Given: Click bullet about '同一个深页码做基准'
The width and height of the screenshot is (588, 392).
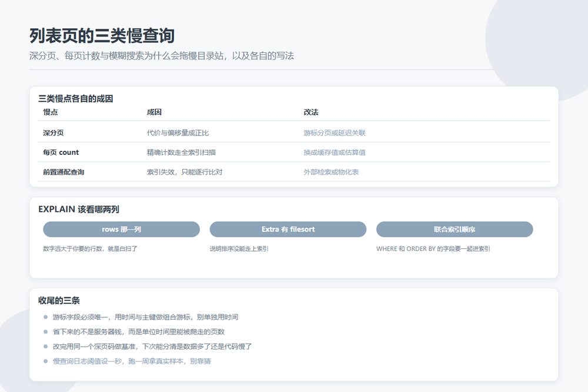Looking at the screenshot, I should [x=152, y=346].
